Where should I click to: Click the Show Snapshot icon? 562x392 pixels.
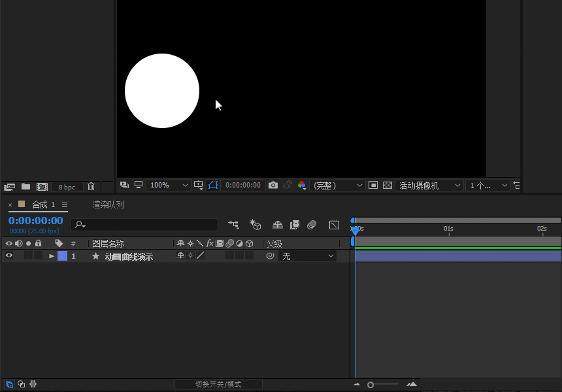click(x=288, y=185)
